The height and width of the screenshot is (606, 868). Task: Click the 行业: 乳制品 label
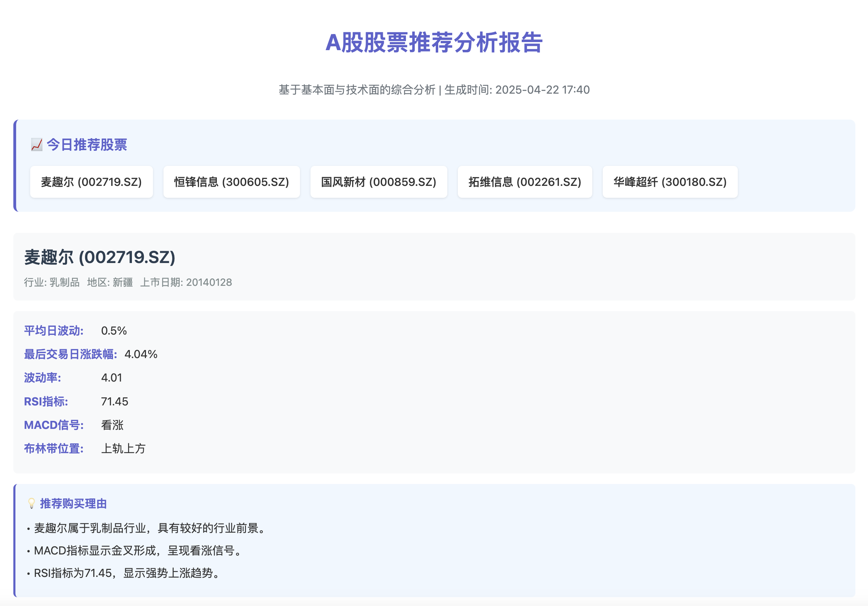coord(52,282)
